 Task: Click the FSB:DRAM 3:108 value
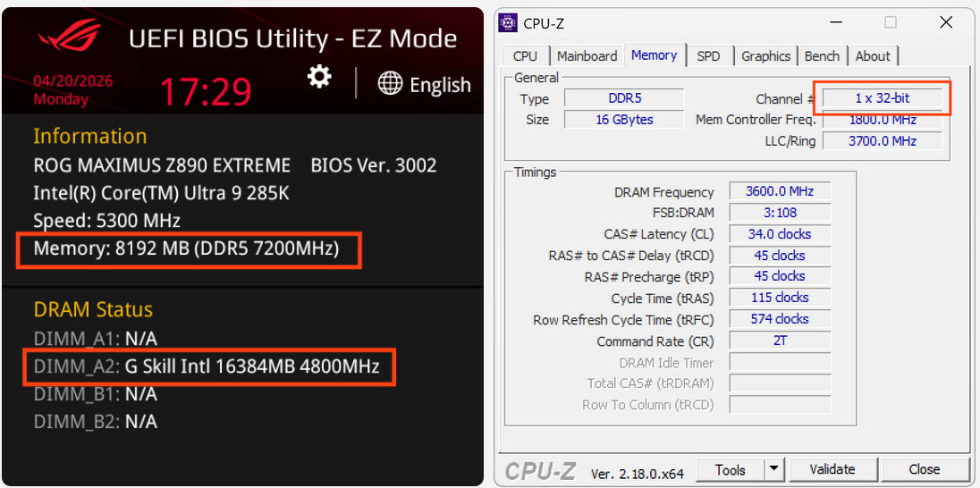coord(780,213)
